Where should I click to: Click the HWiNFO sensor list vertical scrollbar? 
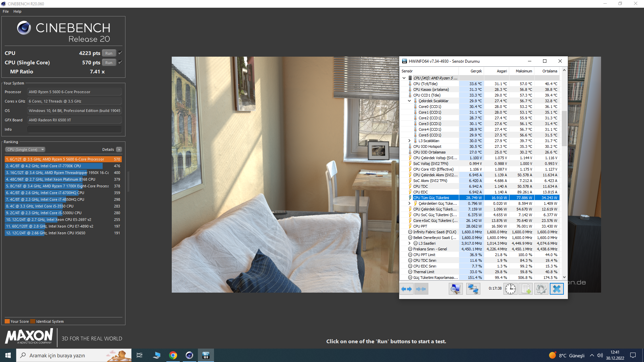click(564, 128)
